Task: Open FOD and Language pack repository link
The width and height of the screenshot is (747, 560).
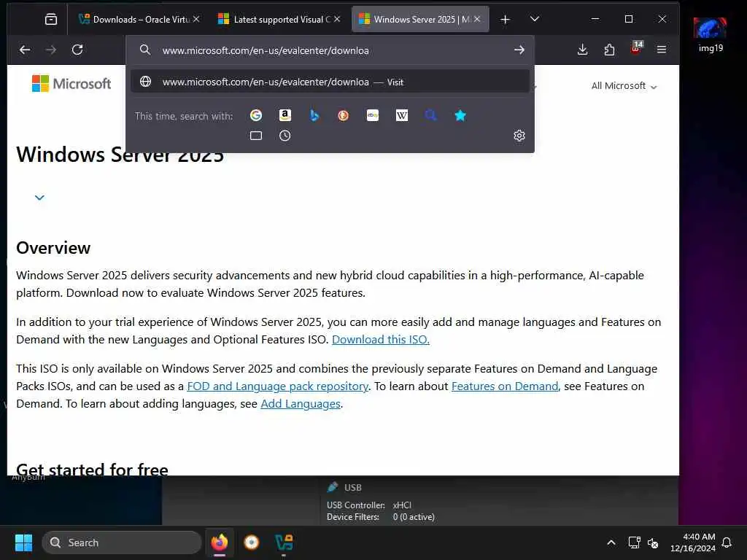Action: [278, 386]
